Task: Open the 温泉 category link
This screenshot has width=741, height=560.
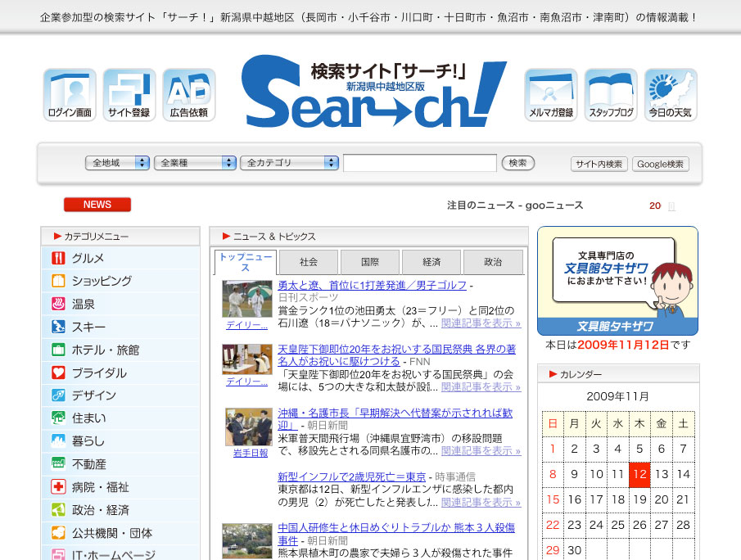Action: coord(84,304)
